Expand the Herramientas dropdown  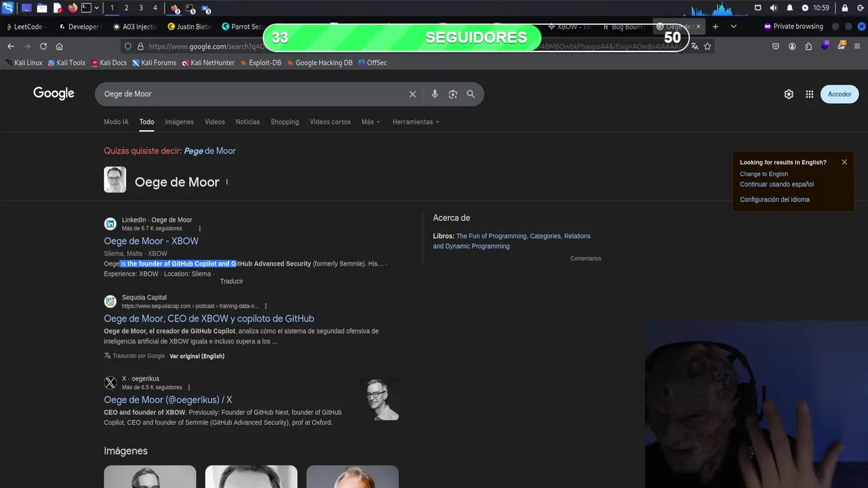(x=416, y=122)
